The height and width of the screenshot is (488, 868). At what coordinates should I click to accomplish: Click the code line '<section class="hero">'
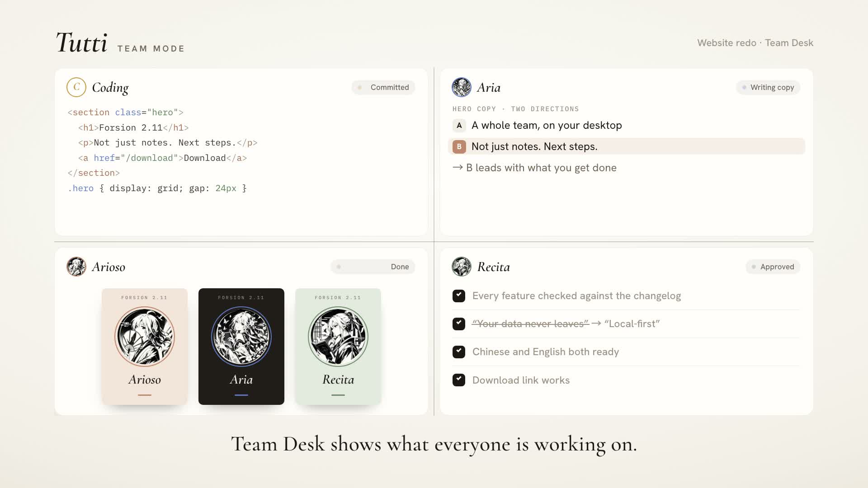[x=126, y=112]
